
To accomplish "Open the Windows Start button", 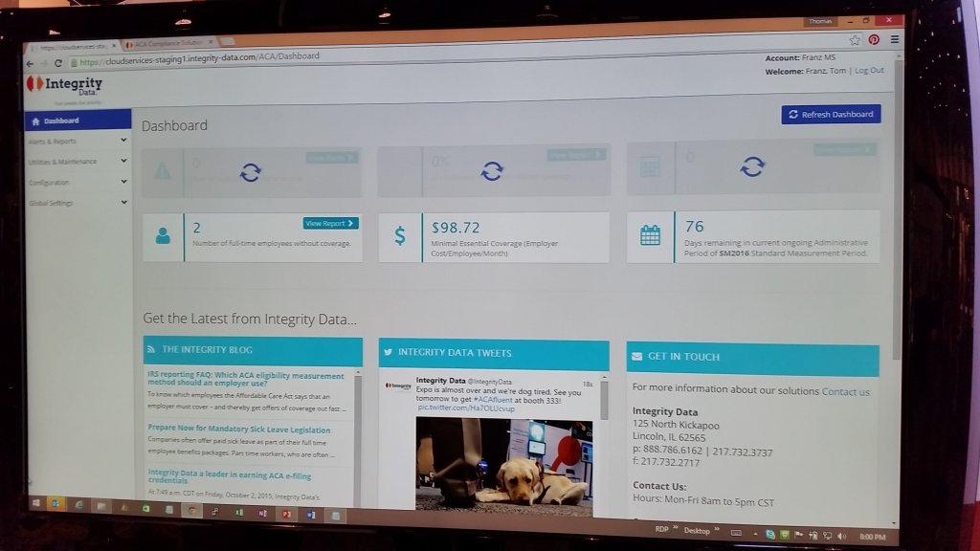I will click(x=35, y=503).
